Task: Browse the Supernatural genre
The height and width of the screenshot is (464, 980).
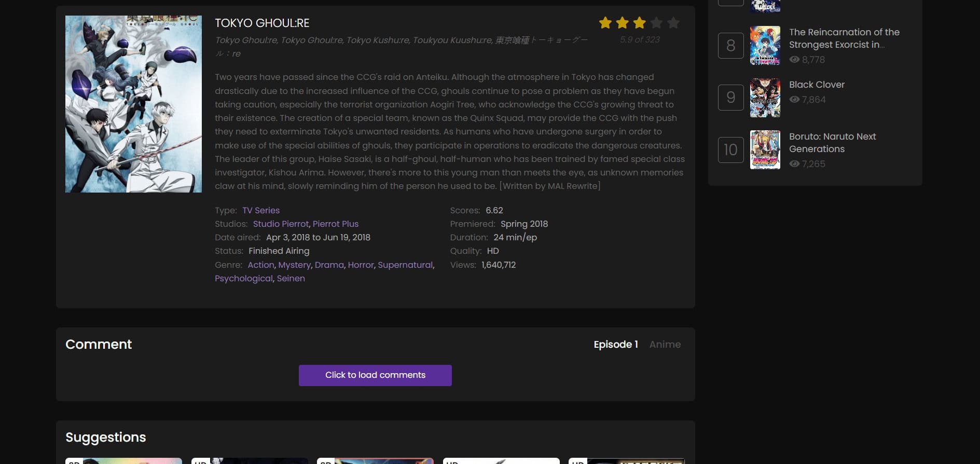Action: (405, 265)
